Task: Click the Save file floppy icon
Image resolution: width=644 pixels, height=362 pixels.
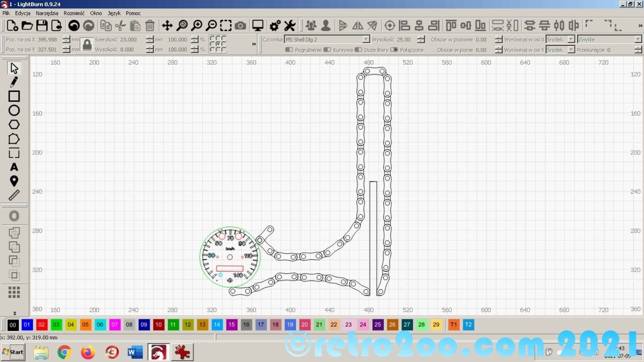Action: click(x=42, y=25)
